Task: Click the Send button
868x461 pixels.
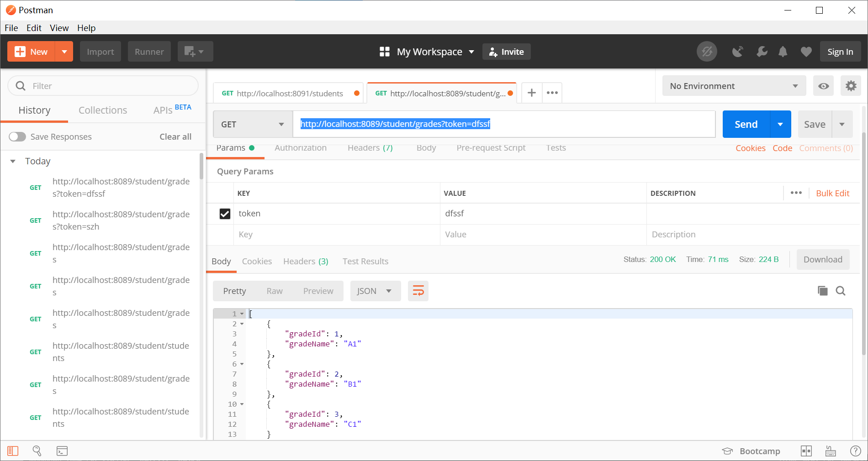Action: click(x=746, y=124)
